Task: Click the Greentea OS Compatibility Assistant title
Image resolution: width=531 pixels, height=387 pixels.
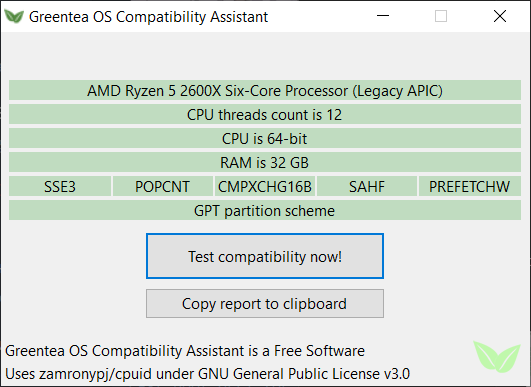Action: [x=148, y=17]
